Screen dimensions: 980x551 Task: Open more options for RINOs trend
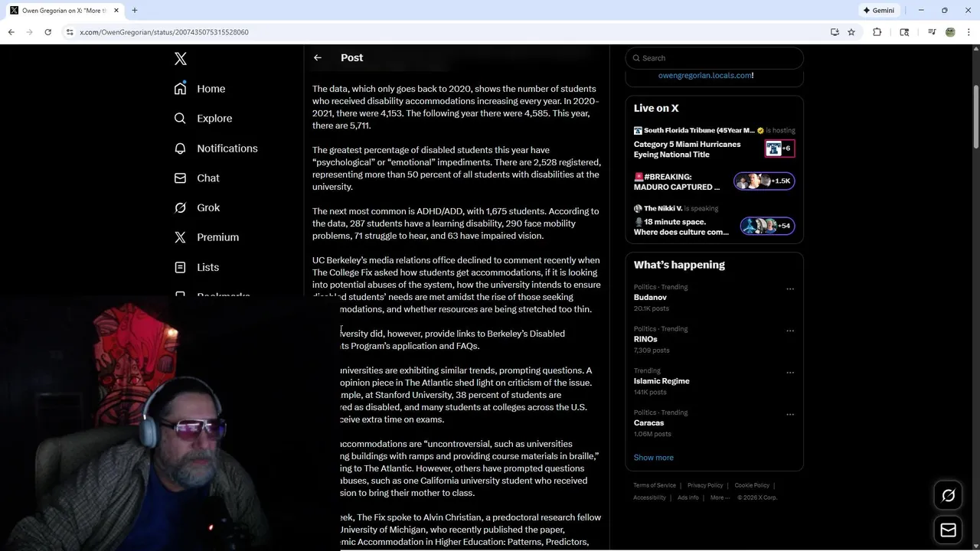coord(790,331)
